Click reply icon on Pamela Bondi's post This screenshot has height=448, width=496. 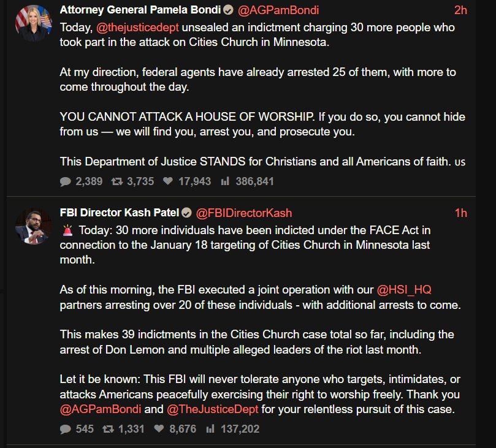[x=66, y=181]
